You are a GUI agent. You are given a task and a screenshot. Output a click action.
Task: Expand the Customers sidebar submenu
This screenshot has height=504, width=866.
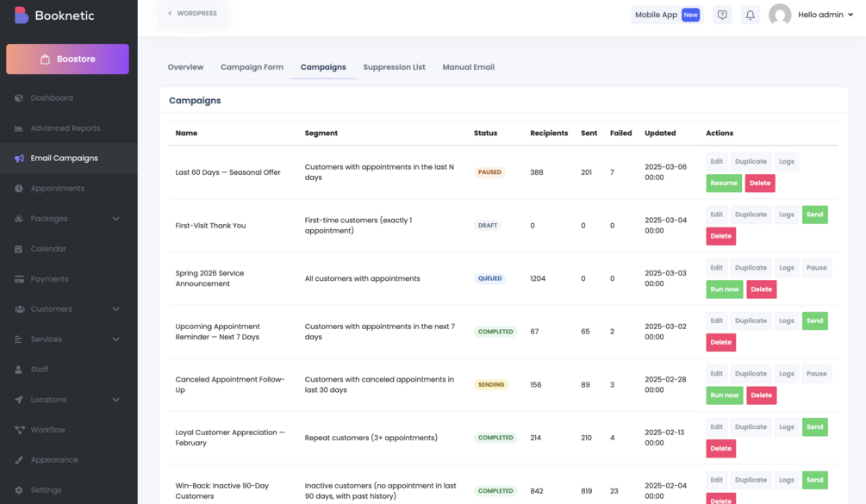115,309
